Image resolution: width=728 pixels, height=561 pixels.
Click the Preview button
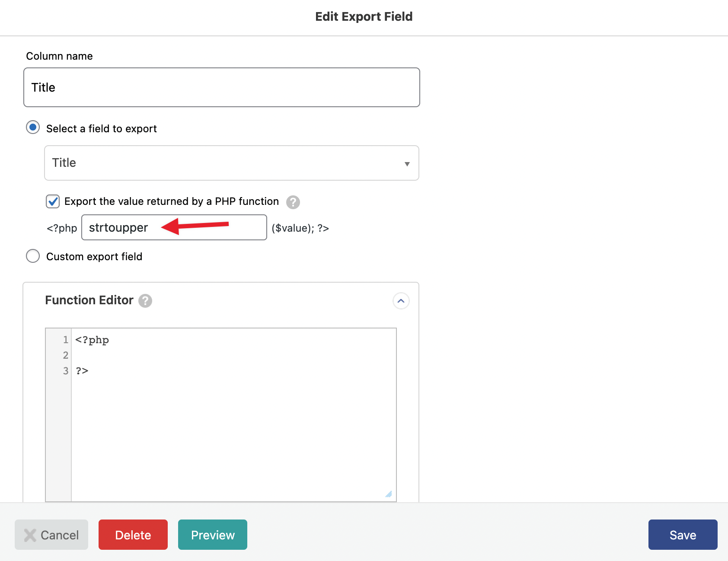pyautogui.click(x=213, y=535)
